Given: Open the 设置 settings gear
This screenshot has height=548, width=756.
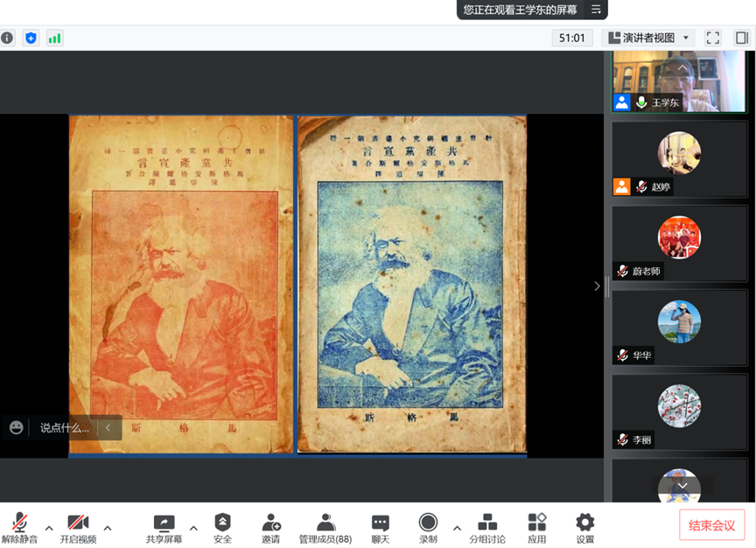Looking at the screenshot, I should [585, 528].
